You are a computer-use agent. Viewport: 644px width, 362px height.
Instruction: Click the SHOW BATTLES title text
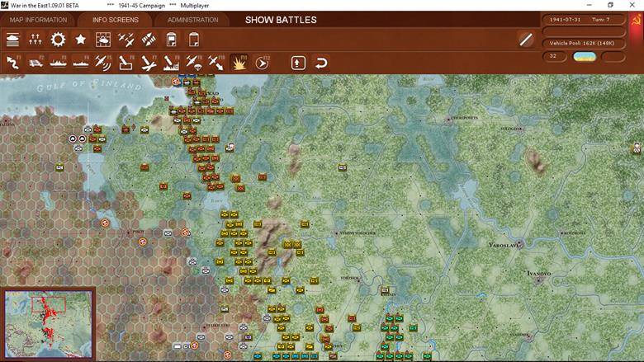click(281, 20)
